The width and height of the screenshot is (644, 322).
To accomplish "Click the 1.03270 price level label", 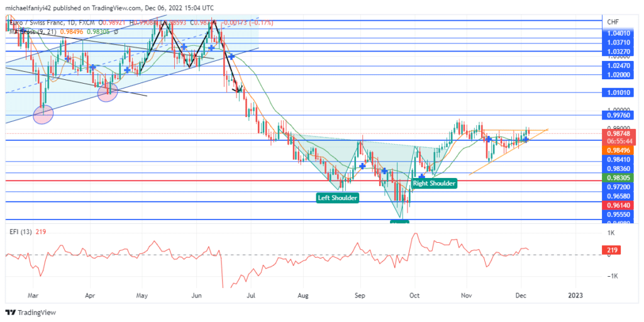I will pos(619,52).
